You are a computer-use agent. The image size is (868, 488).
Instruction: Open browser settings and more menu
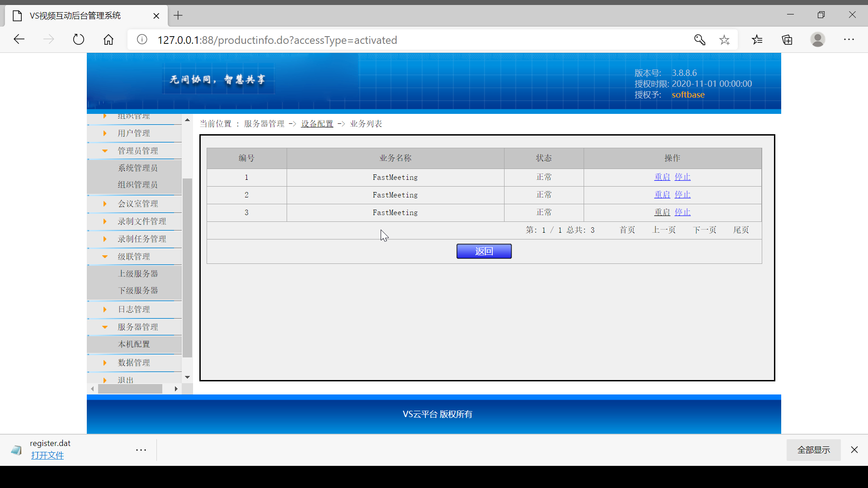849,40
